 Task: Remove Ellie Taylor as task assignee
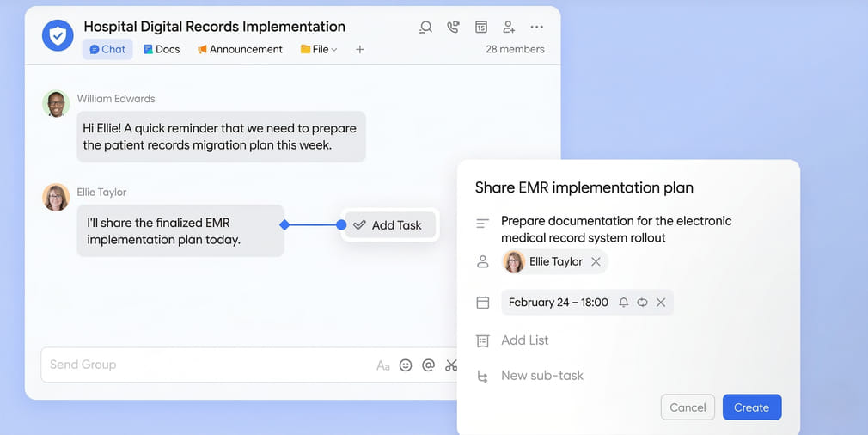[596, 262]
